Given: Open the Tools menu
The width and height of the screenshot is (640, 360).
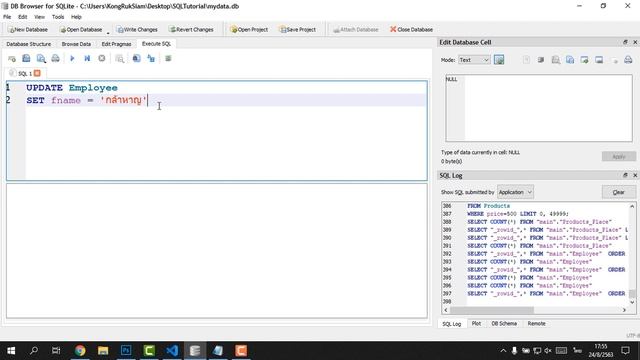Looking at the screenshot, I should click(58, 17).
